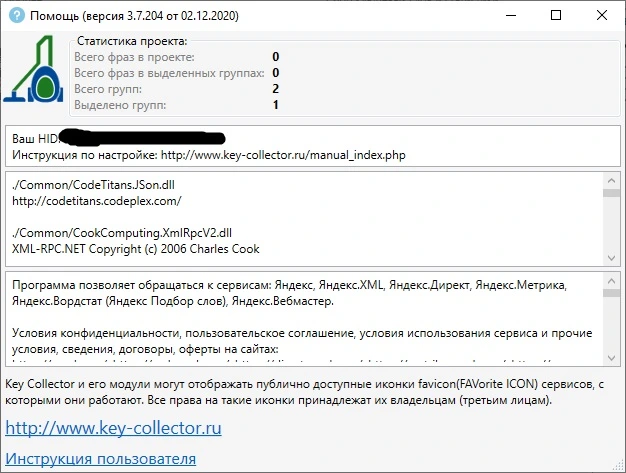626x473 pixels.
Task: Close the Помощь window
Action: click(602, 16)
